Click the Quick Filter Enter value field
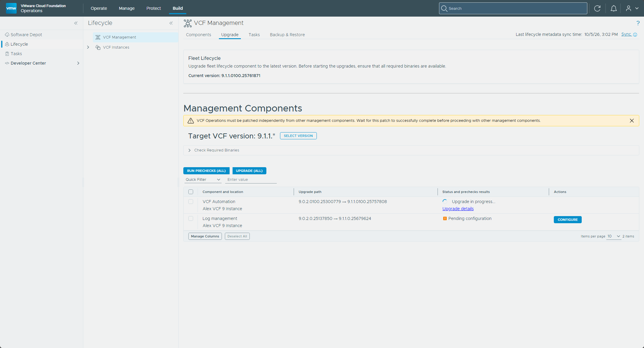The width and height of the screenshot is (644, 348). pyautogui.click(x=251, y=180)
